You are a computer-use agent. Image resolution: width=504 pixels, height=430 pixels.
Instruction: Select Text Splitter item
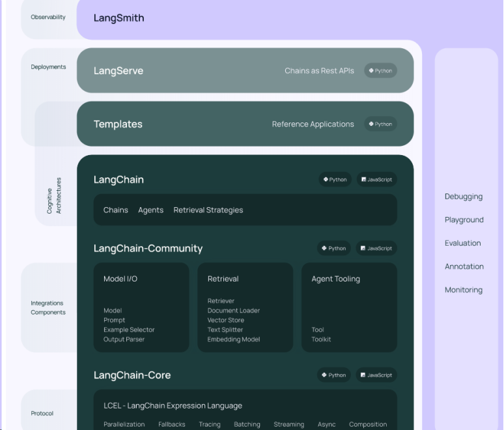coord(225,330)
